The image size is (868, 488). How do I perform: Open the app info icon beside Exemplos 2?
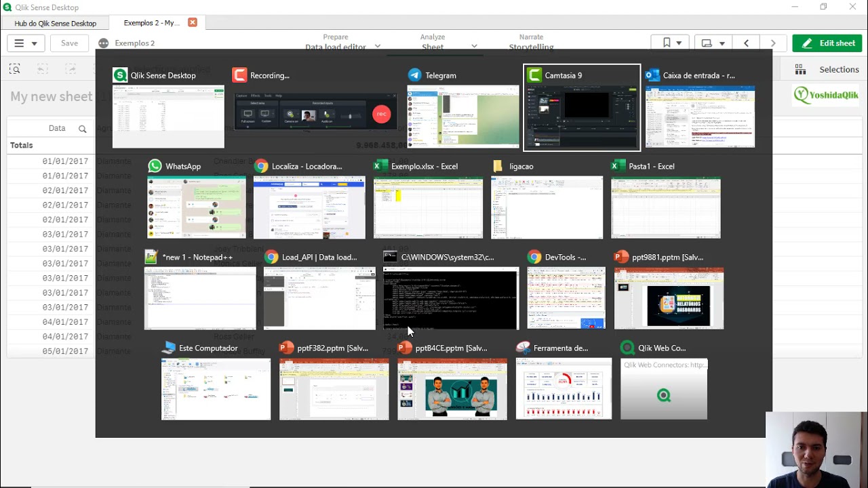[103, 43]
